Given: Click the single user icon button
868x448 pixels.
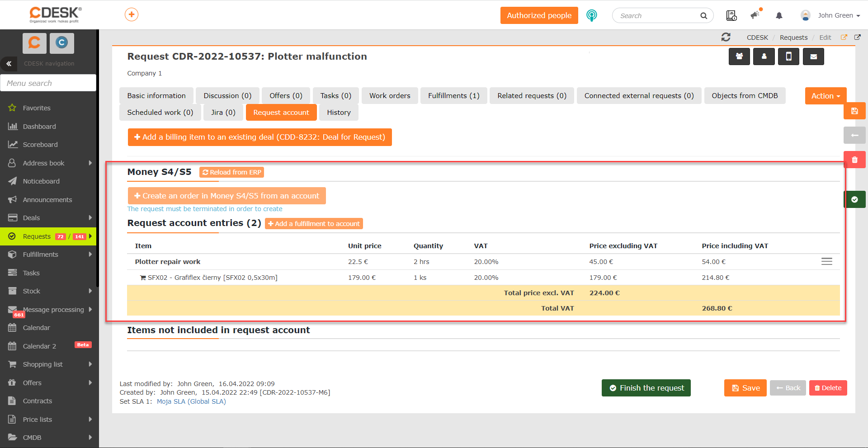Looking at the screenshot, I should click(x=764, y=57).
